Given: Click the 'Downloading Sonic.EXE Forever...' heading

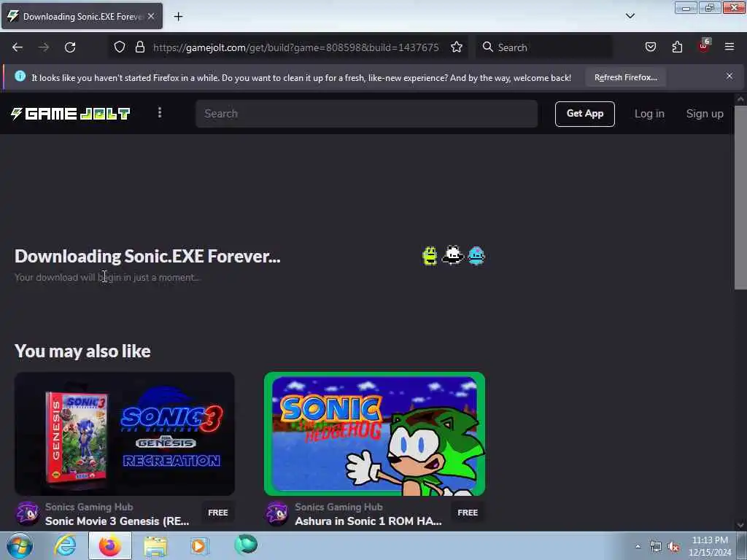Looking at the screenshot, I should 147,256.
